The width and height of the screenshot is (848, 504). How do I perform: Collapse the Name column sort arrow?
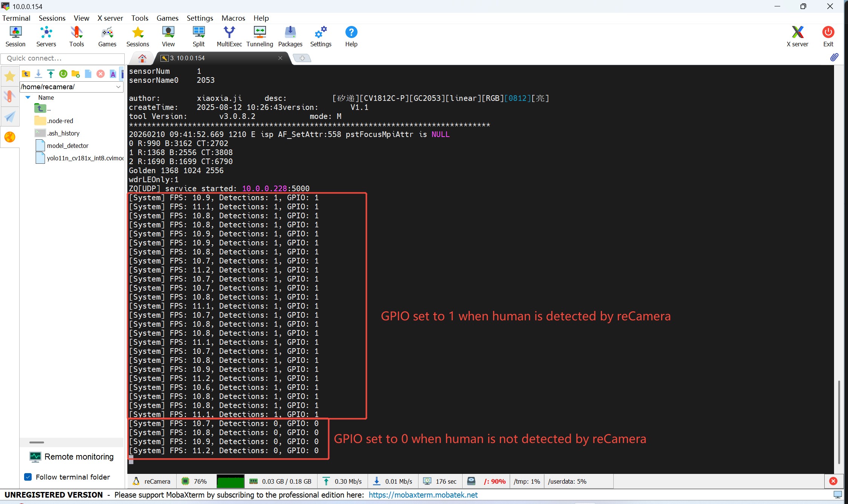28,97
